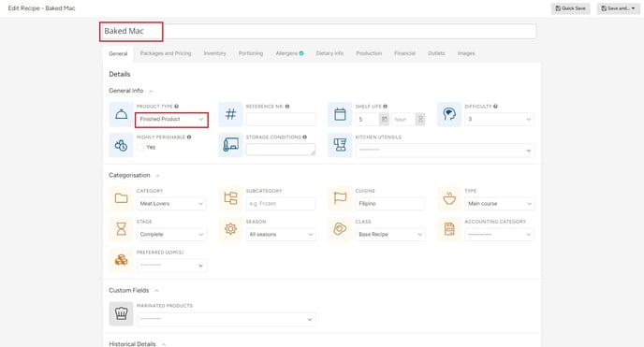Screen dimensions: 644x347
Task: Click the Category folder icon
Action: pyautogui.click(x=121, y=198)
